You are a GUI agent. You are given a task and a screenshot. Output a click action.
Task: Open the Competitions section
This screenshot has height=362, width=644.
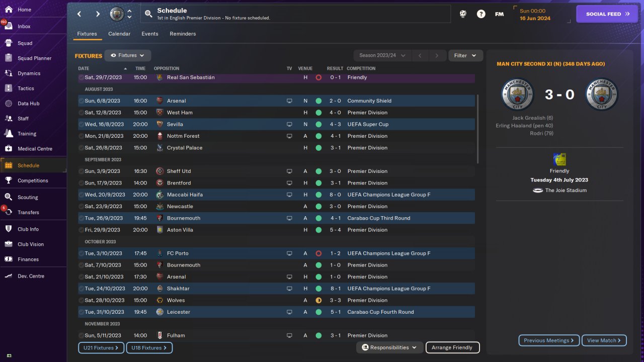pos(33,180)
